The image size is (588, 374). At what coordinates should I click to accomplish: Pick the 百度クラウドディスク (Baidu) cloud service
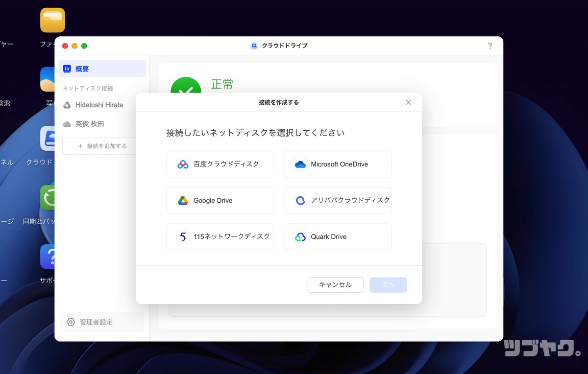[x=220, y=164]
